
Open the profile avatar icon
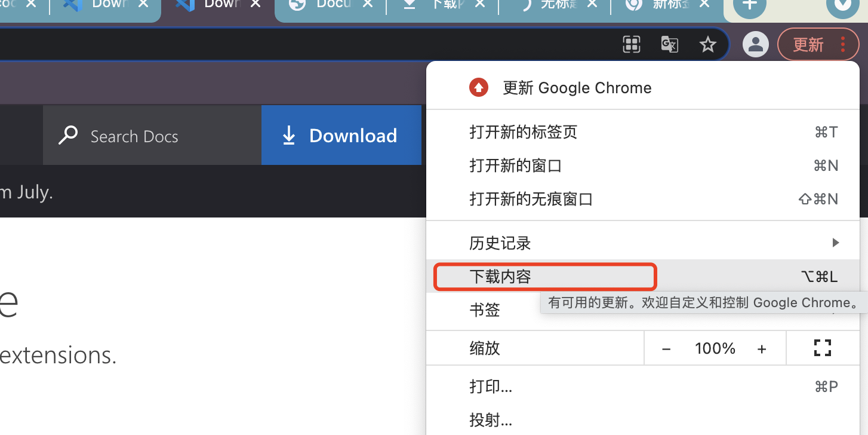(756, 44)
